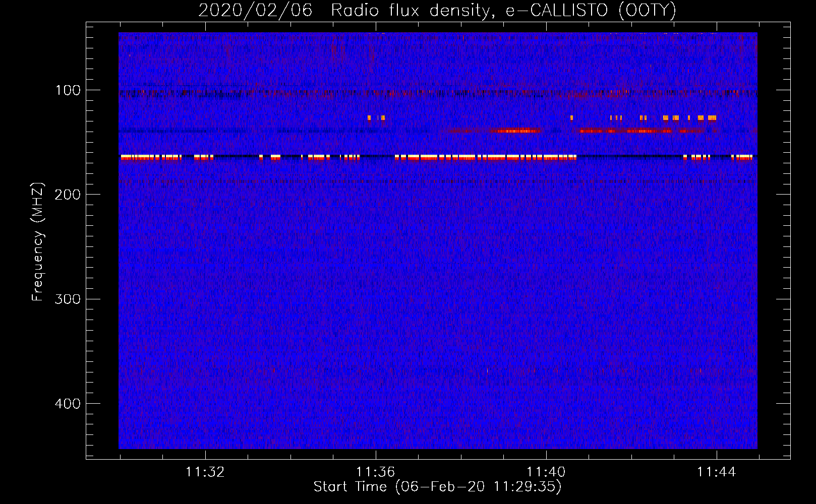Click the 200 frequency tick label
The width and height of the screenshot is (816, 504).
coord(68,195)
